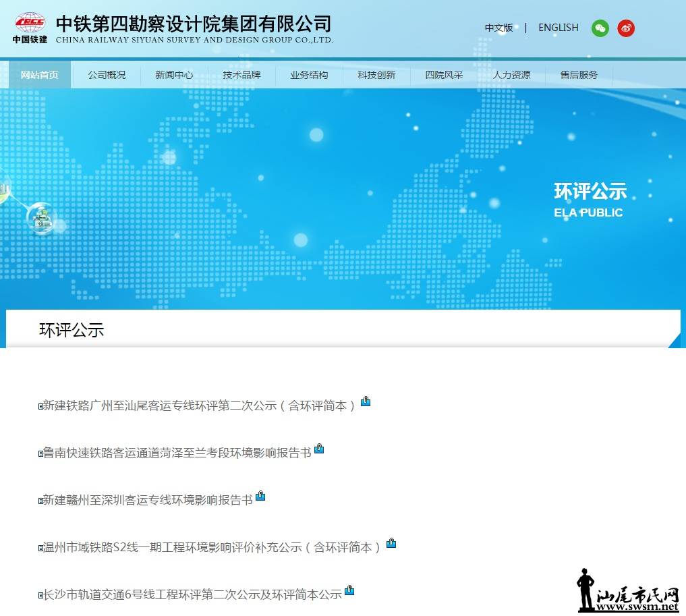Click attachment icon after 温州市域铁路S2线 notice
Screen dimensions: 686x616
(x=391, y=543)
